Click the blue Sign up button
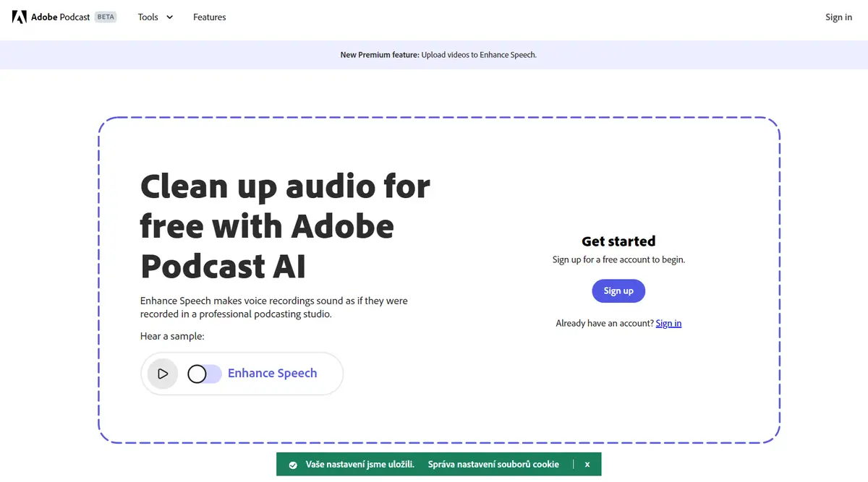Viewport: 868px width, 482px height. [x=618, y=291]
